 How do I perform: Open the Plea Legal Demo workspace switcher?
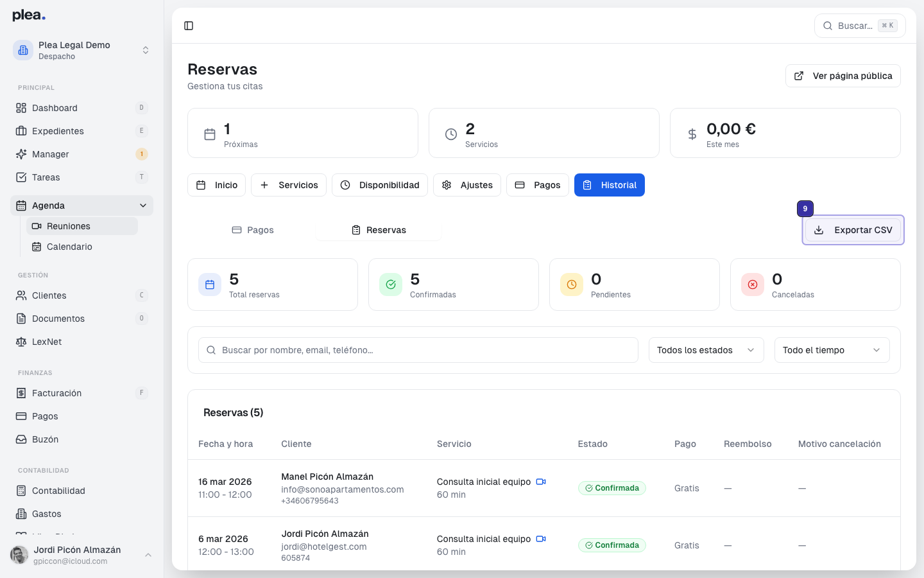coord(81,50)
